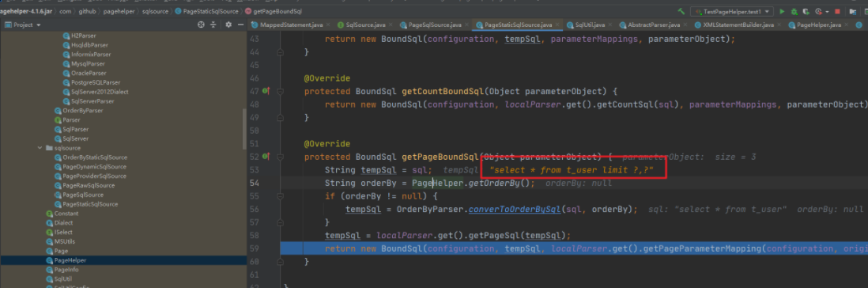Screen dimensions: 868x288
Task: Run with coverage icon in toolbar
Action: pos(806,12)
